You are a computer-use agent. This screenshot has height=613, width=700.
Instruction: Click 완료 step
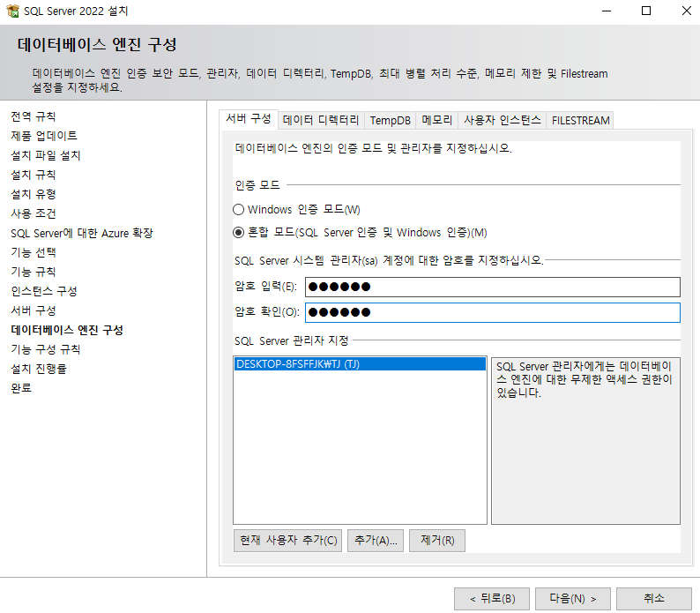21,388
